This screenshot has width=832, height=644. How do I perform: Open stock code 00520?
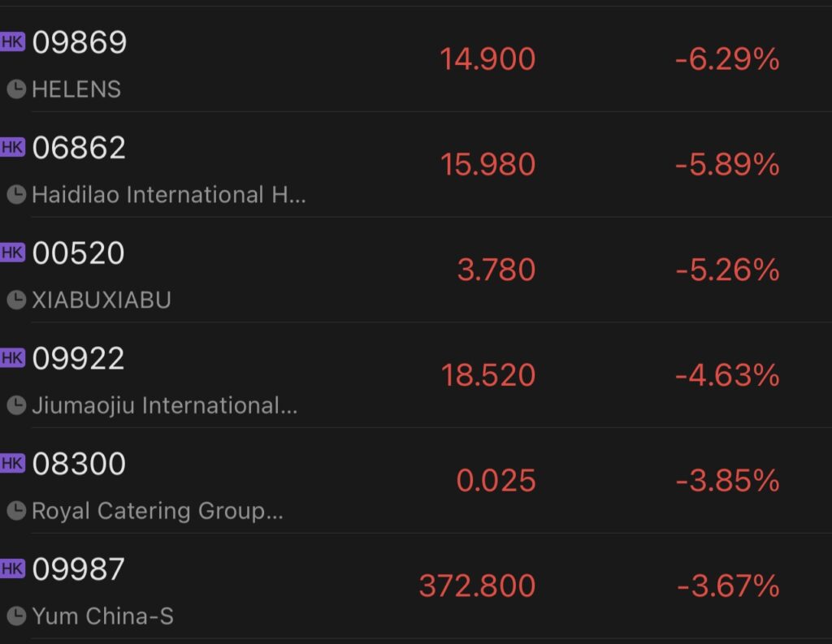point(78,253)
